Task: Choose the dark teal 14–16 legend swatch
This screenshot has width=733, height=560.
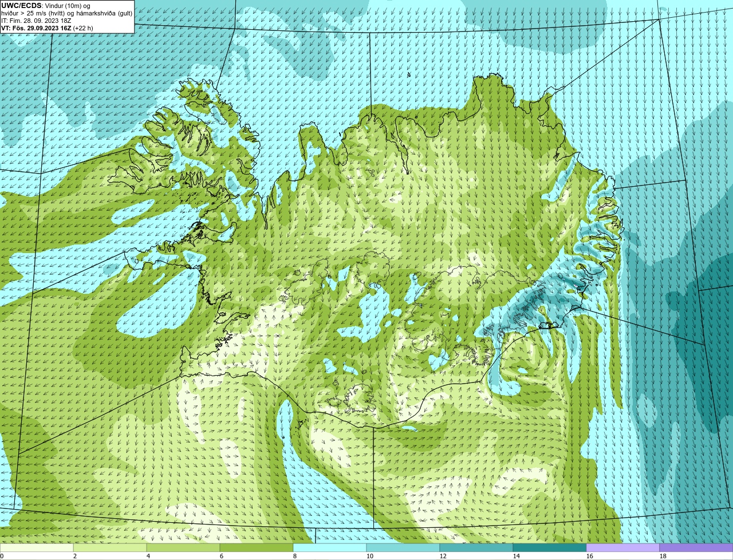Action: click(550, 547)
